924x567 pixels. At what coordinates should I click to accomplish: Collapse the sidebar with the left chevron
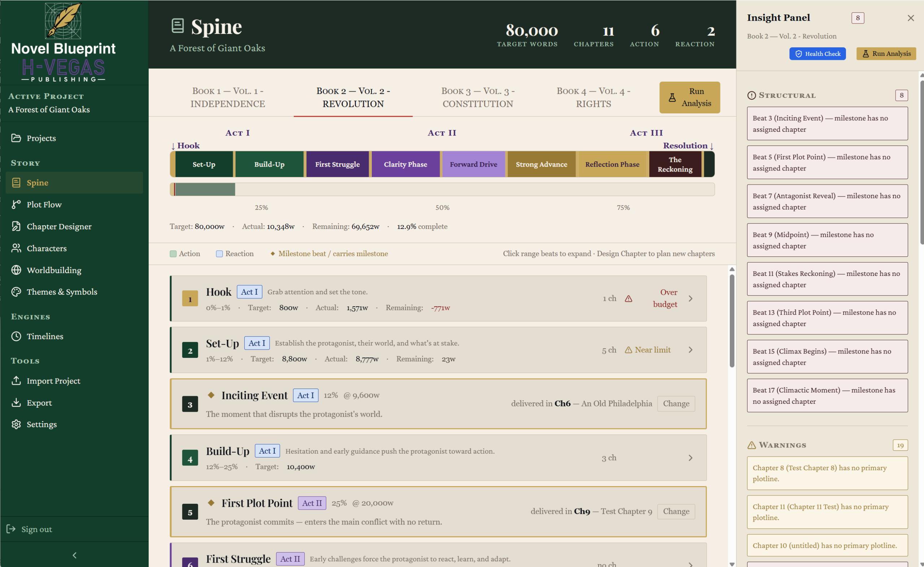point(74,555)
